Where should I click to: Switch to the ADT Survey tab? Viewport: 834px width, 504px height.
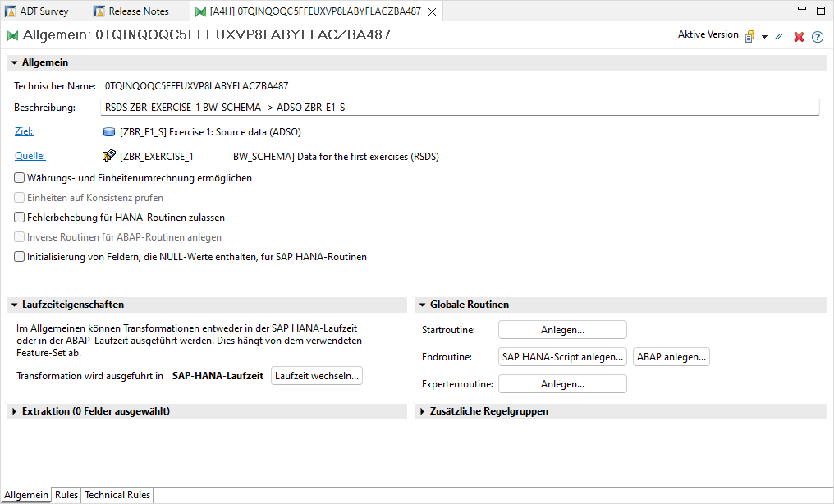click(x=37, y=11)
